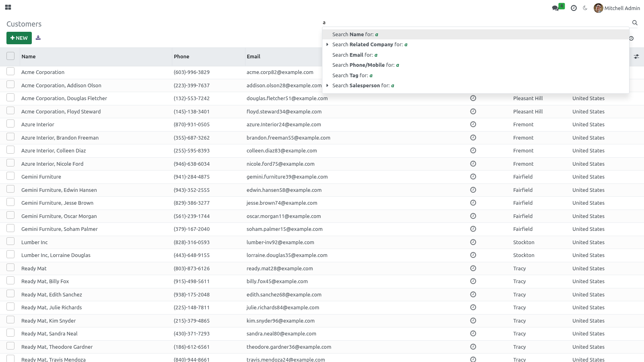644x362 pixels.
Task: Click Stockton city cell for Lumber Inc
Action: click(x=524, y=243)
